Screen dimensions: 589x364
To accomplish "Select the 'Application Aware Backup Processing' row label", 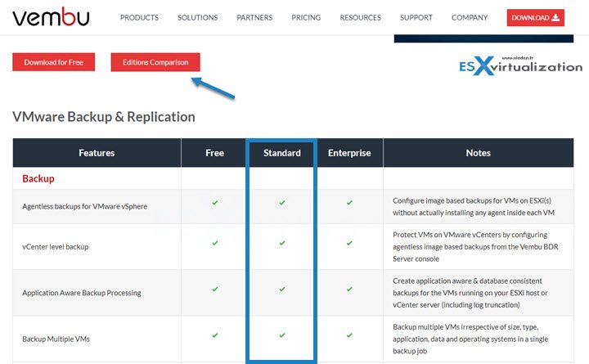I will [x=82, y=293].
